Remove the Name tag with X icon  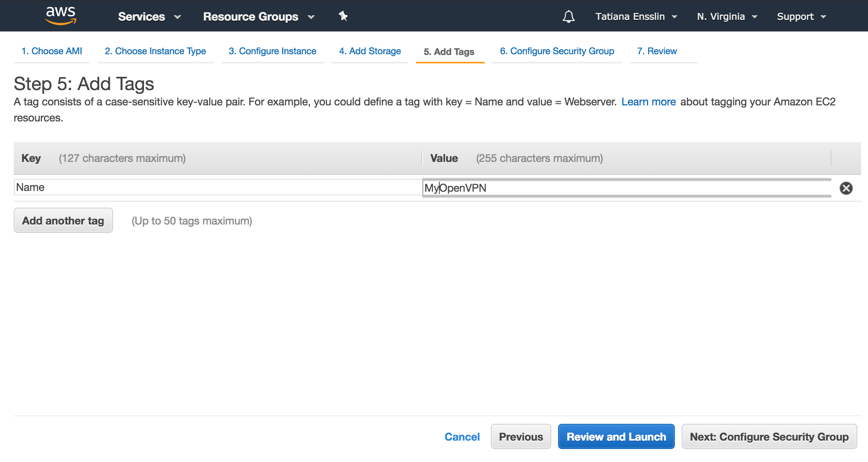click(x=846, y=188)
